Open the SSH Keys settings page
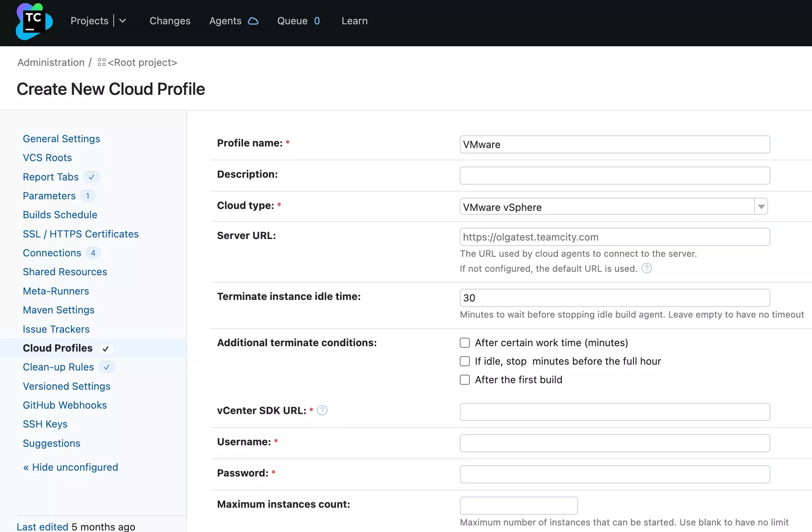Screen dimensions: 812x532 45,424
